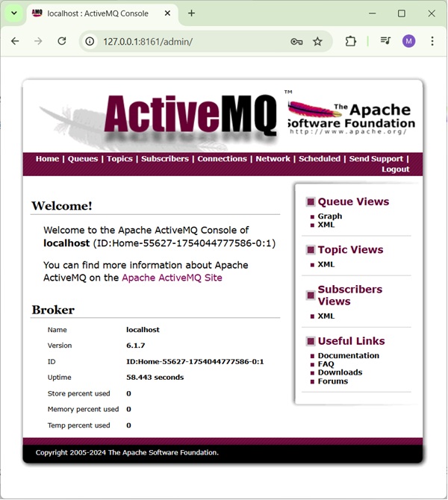The width and height of the screenshot is (448, 500).
Task: Click the Topic Views heading
Action: (x=350, y=250)
